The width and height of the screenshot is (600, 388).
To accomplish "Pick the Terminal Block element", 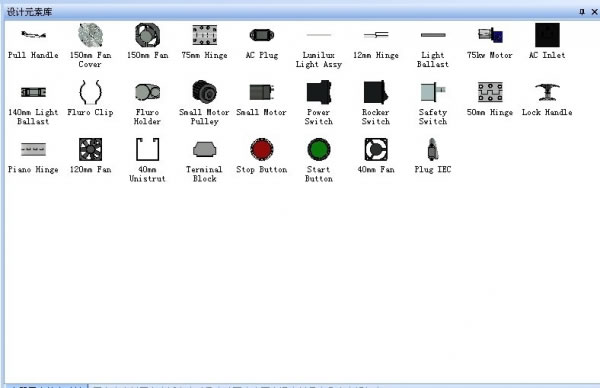I will [x=204, y=149].
